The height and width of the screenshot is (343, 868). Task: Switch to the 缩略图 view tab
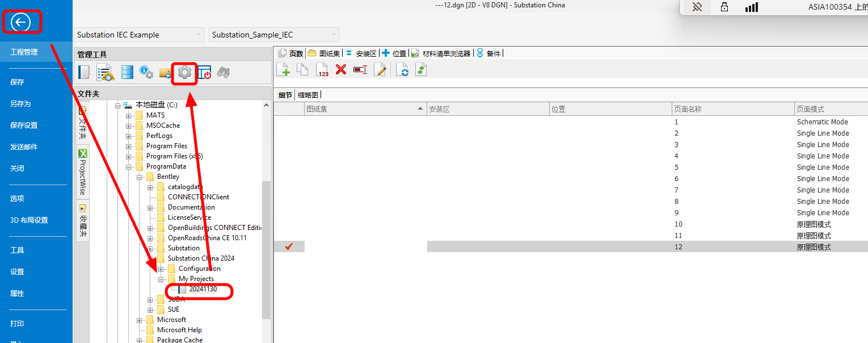tap(308, 95)
